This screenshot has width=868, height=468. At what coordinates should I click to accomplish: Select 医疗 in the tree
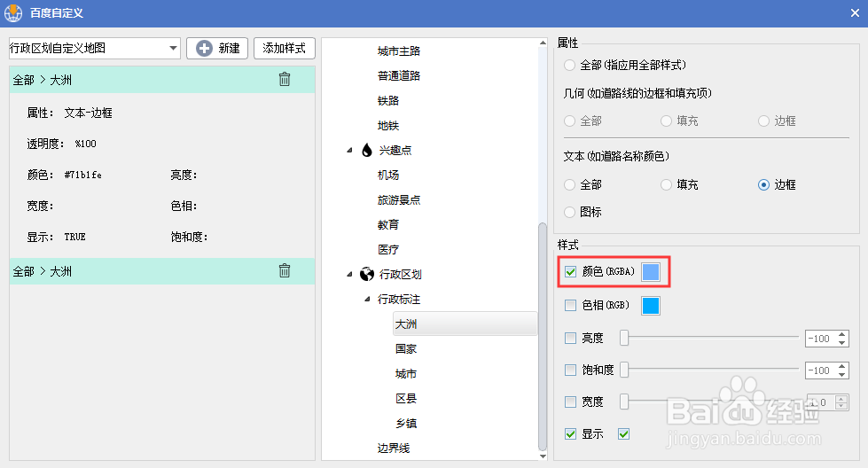388,249
